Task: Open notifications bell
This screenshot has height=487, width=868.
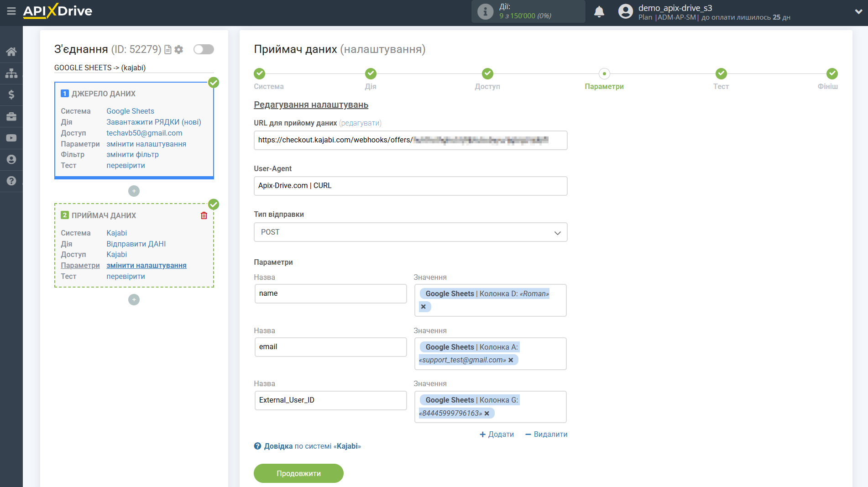Action: click(x=599, y=12)
